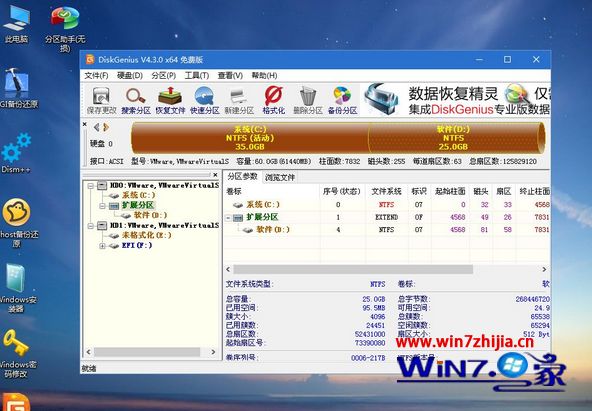Select the 系统(C:) partition bar segment

[250, 138]
